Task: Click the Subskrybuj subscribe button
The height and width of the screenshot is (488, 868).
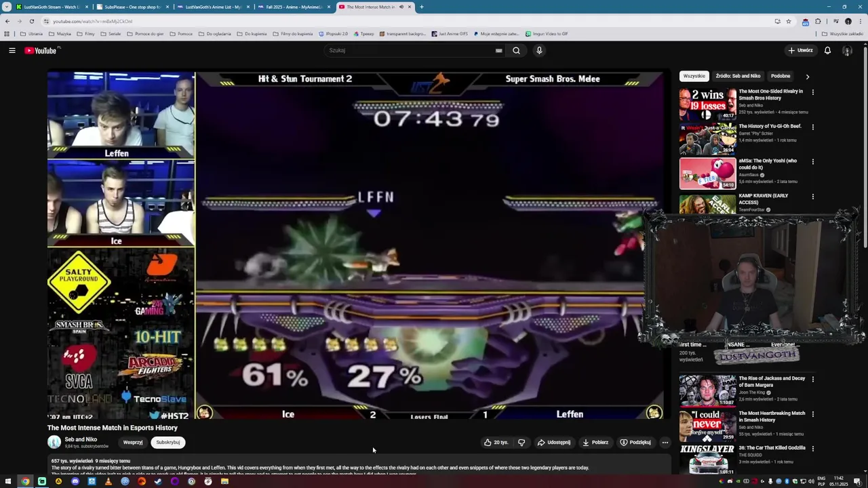Action: 168,443
